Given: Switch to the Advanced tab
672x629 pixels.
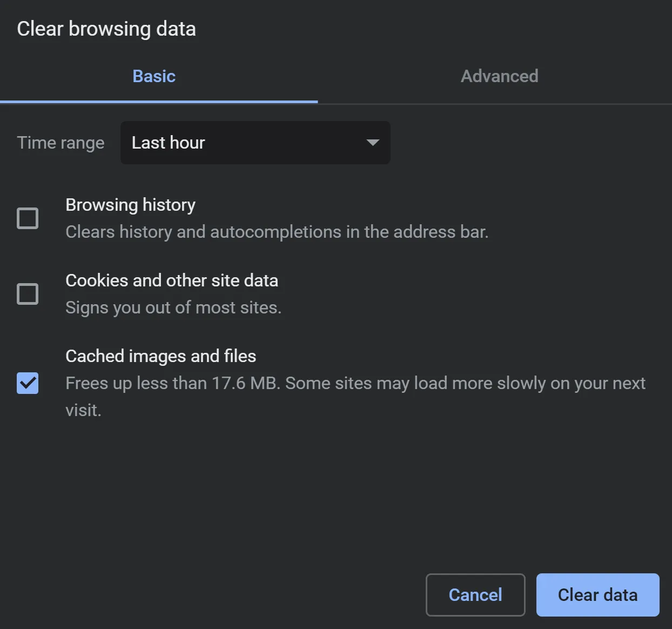Looking at the screenshot, I should pos(499,76).
